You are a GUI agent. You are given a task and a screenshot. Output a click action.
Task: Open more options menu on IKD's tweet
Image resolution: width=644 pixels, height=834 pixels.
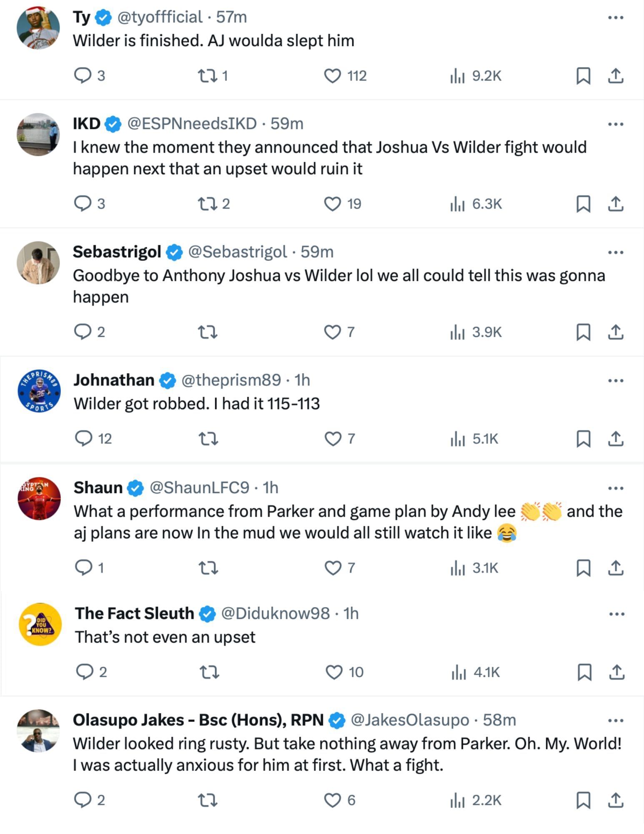pos(616,124)
